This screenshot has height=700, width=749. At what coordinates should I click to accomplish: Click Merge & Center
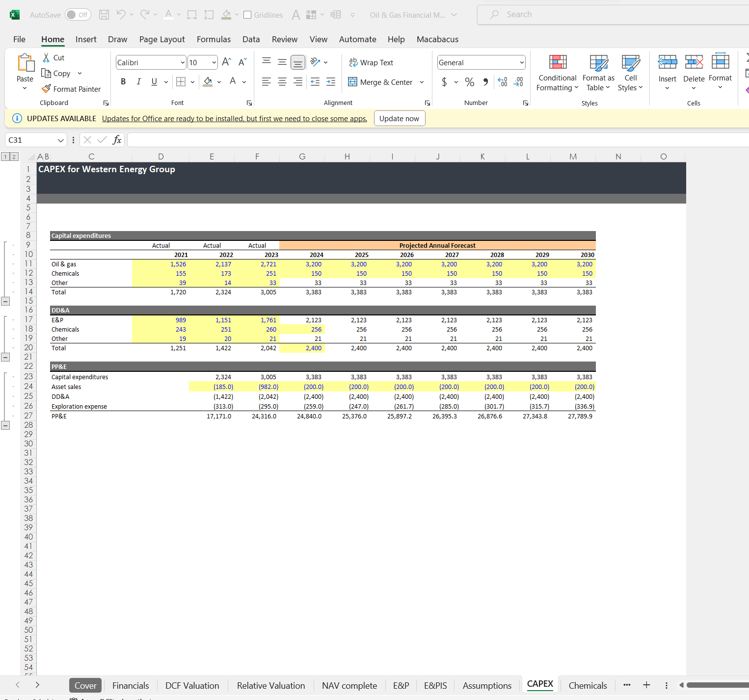point(380,82)
